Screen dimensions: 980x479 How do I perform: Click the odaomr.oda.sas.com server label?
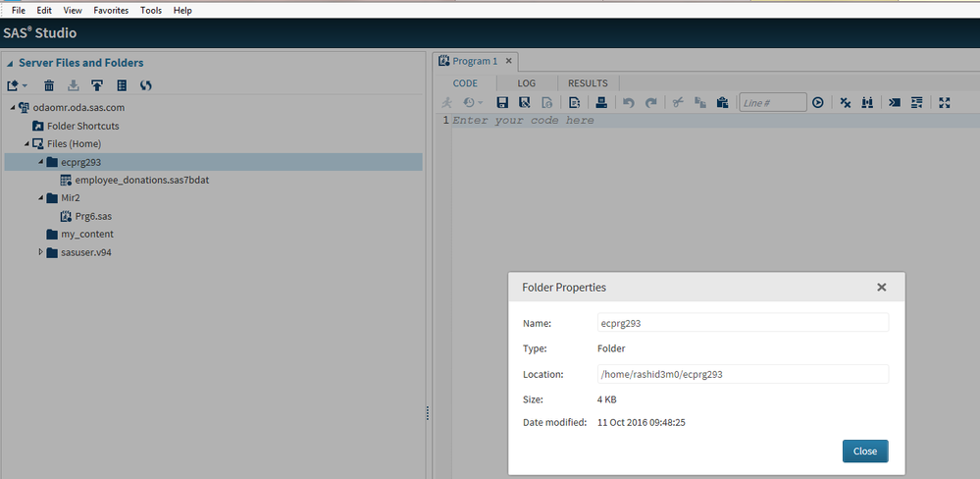78,108
